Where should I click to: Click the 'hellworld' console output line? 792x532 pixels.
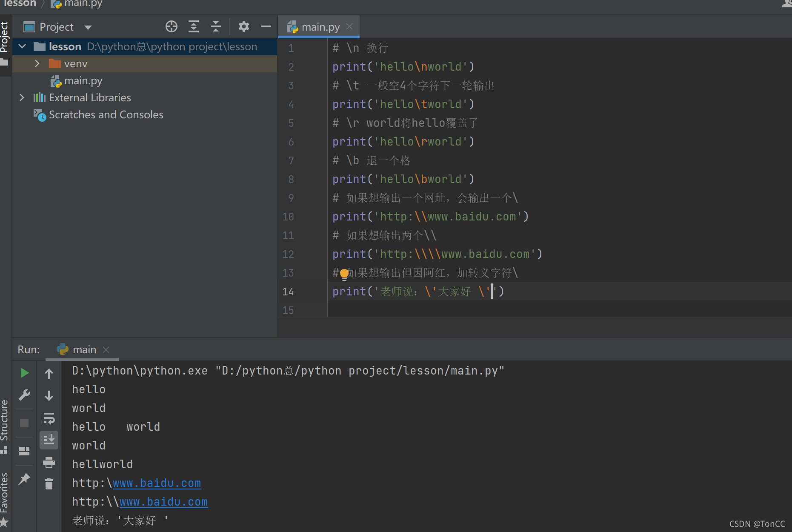(x=102, y=464)
